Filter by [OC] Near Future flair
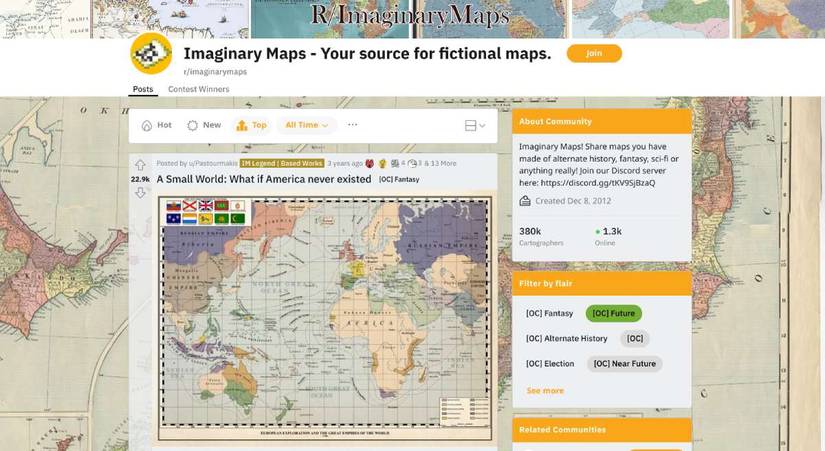The height and width of the screenshot is (451, 825). pyautogui.click(x=625, y=364)
